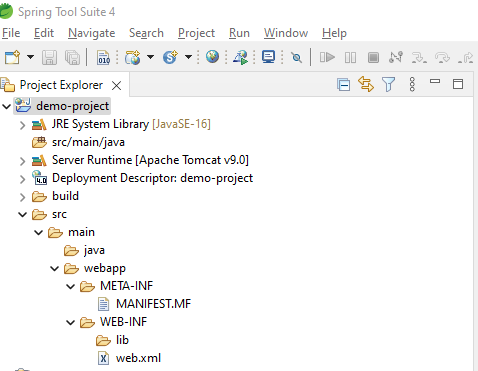This screenshot has width=478, height=371.
Task: Click the binary 010 file icon in toolbar
Action: [x=103, y=57]
